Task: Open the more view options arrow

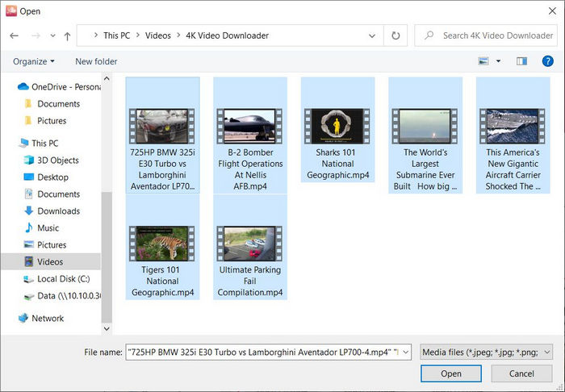Action: click(498, 61)
